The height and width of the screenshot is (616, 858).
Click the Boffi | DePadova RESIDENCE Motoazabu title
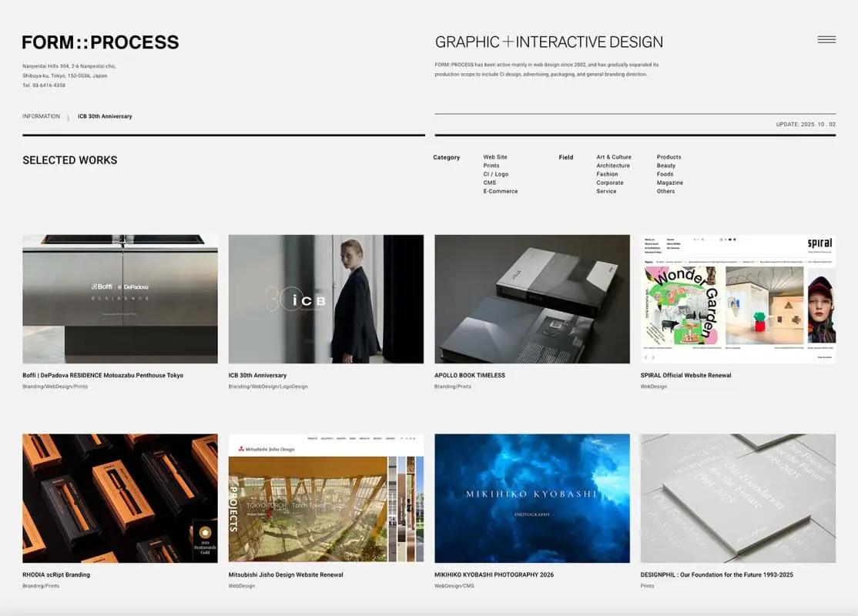point(103,375)
